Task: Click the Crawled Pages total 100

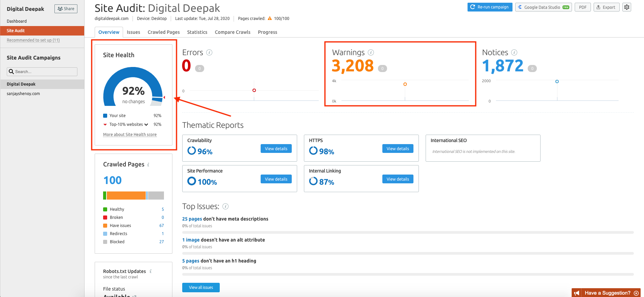Action: [113, 180]
